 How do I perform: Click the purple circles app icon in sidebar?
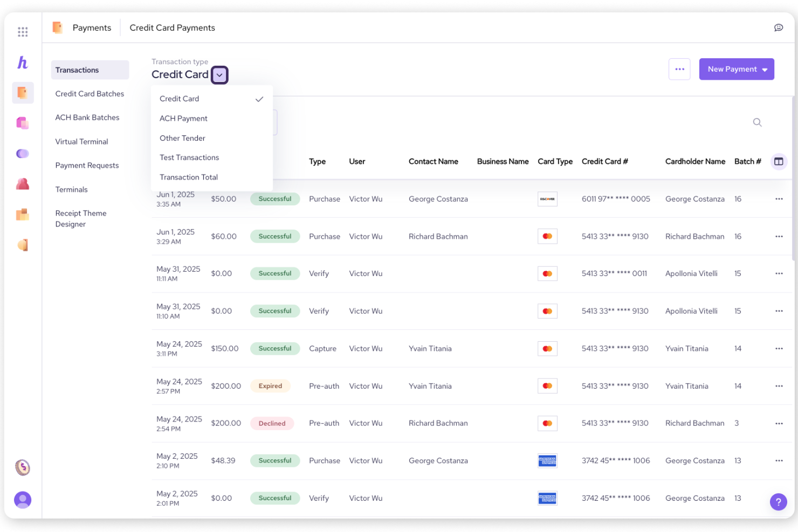click(x=23, y=153)
